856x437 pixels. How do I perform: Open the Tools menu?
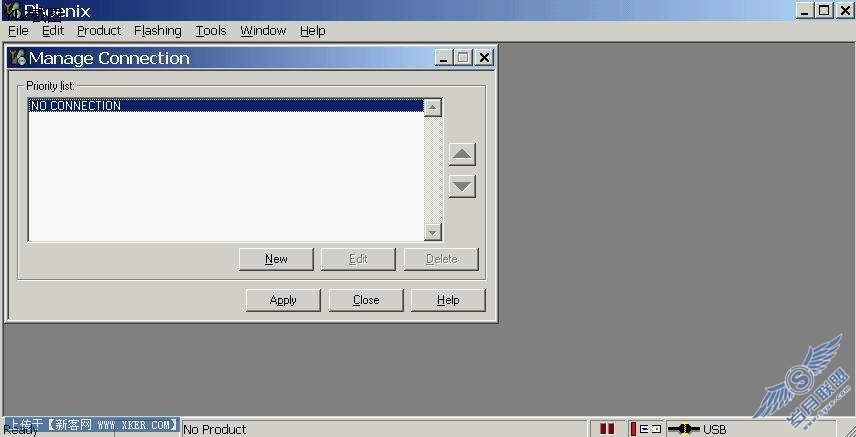tap(211, 31)
